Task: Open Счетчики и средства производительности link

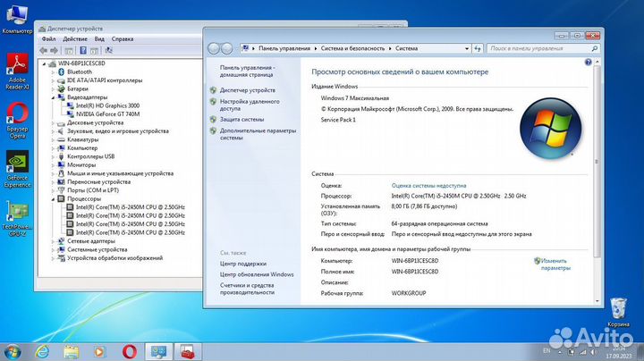Action: pos(247,289)
